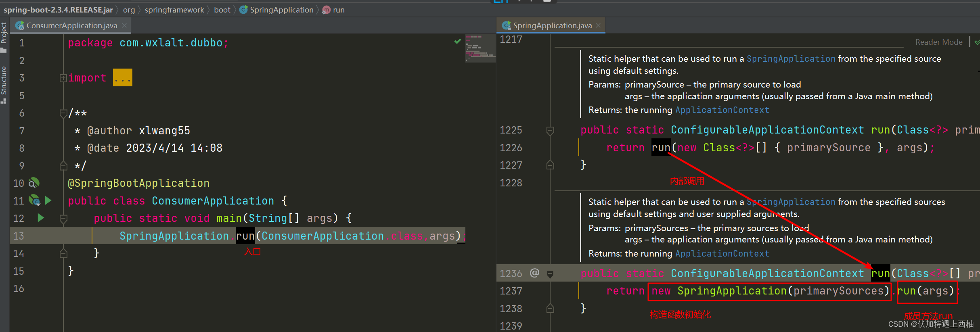Click new SpringApplication(primarySources) expression

769,291
